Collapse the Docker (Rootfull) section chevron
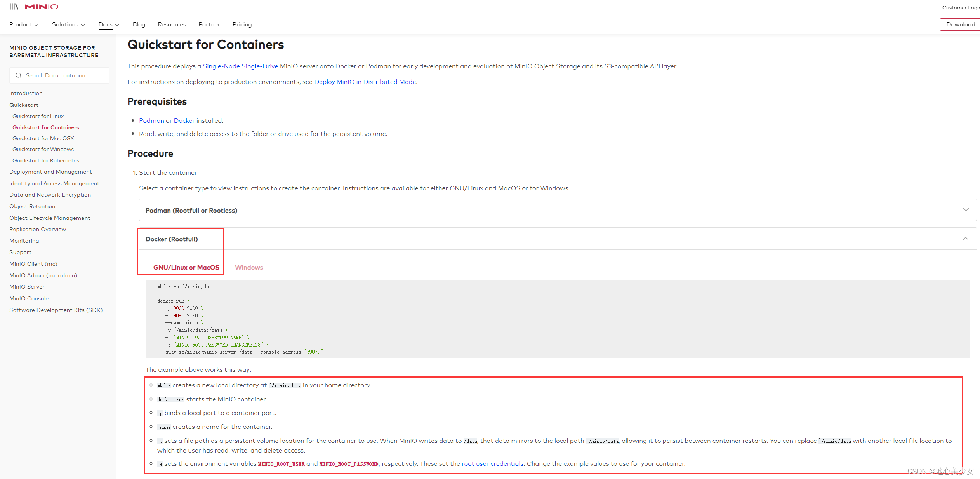The image size is (980, 479). point(965,239)
